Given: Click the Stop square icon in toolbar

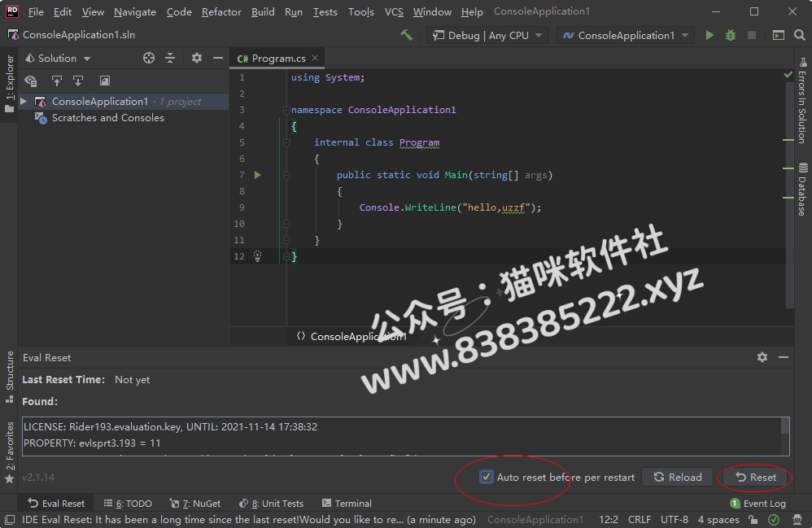Looking at the screenshot, I should point(752,35).
